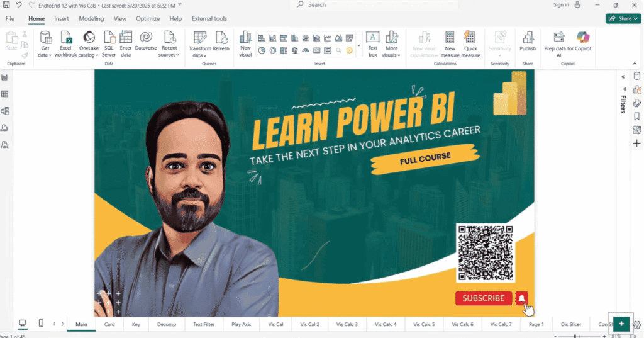The image size is (644, 338).
Task: Insert a stacked bar chart visual
Action: coord(262,38)
